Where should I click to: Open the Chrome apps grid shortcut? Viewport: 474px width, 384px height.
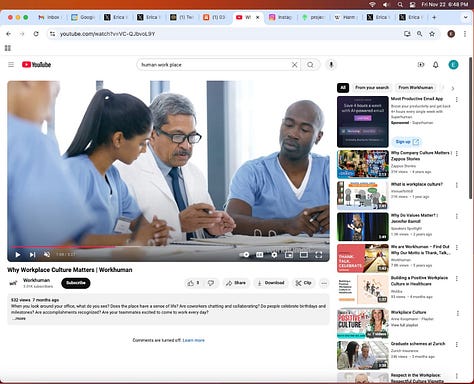(x=8, y=48)
